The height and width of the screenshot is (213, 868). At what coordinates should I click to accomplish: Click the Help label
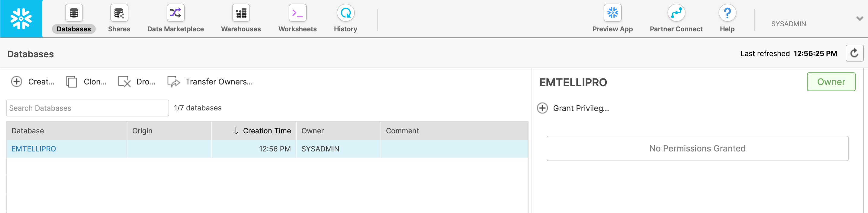(x=727, y=29)
